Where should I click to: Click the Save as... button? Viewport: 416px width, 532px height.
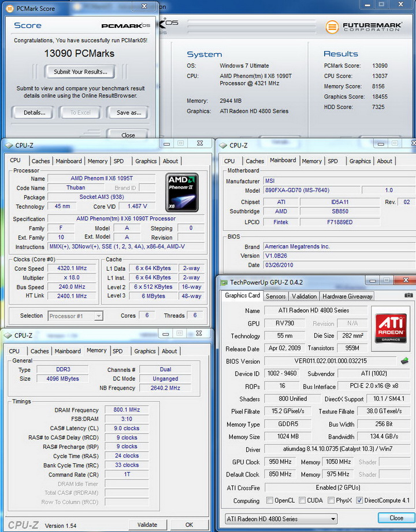point(128,113)
